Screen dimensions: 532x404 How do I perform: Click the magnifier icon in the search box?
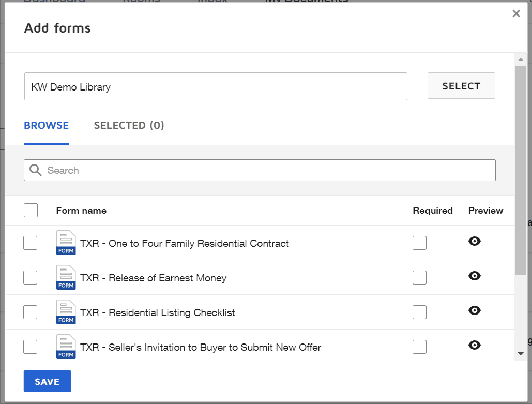35,170
